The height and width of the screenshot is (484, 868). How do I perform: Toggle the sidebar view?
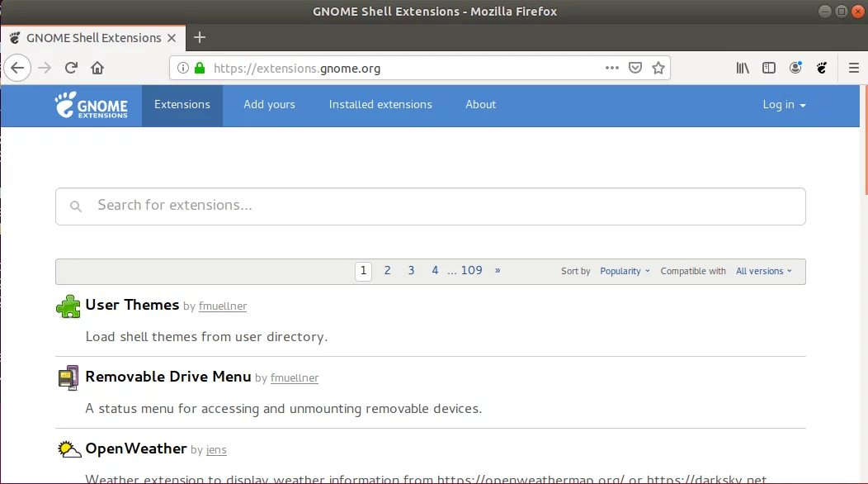pos(769,68)
